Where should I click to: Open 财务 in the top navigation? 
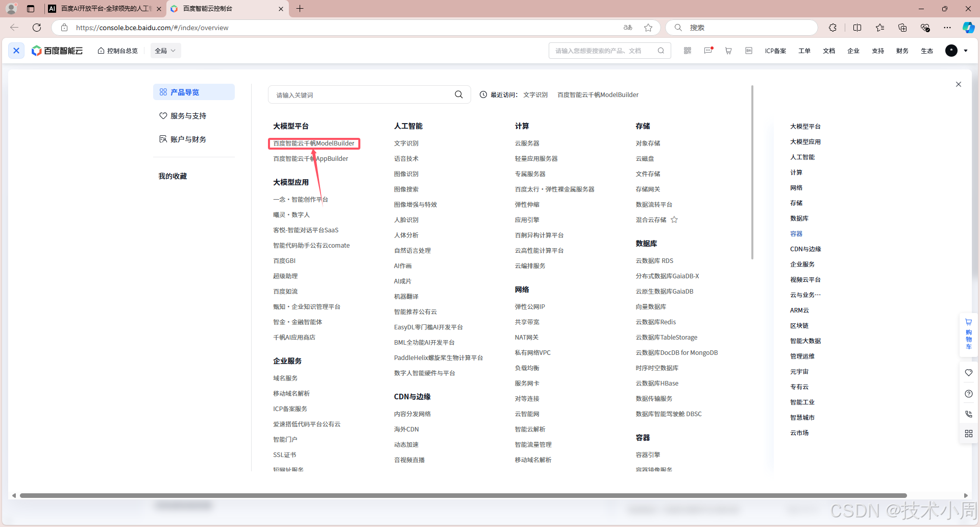(902, 51)
